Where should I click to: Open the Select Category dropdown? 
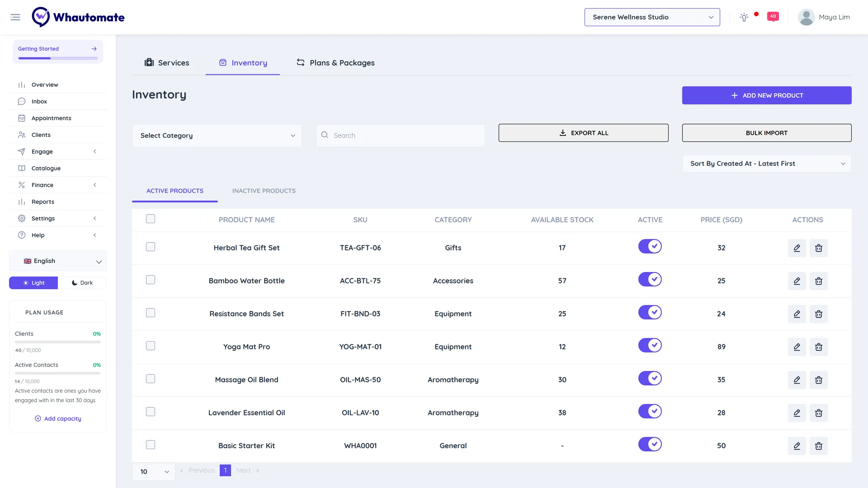(217, 136)
